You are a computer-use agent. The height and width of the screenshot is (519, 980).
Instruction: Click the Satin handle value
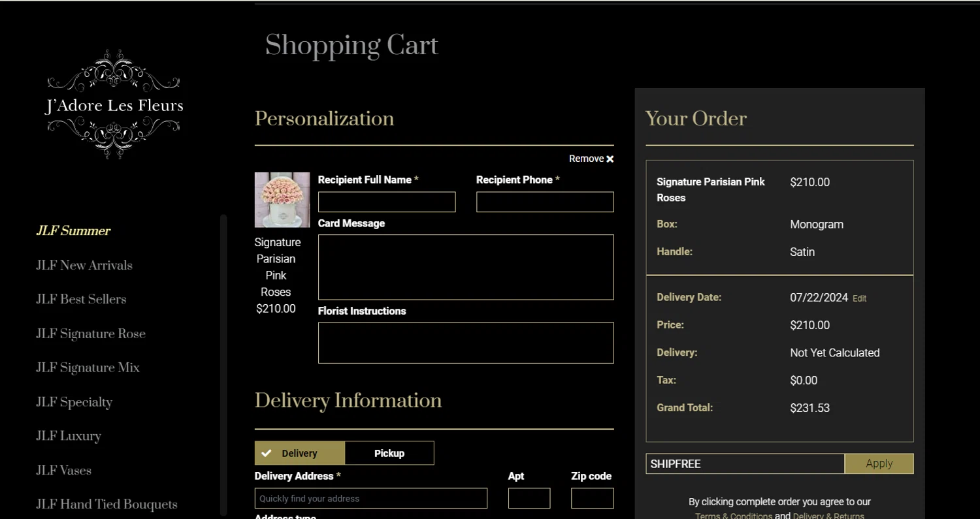coord(802,252)
